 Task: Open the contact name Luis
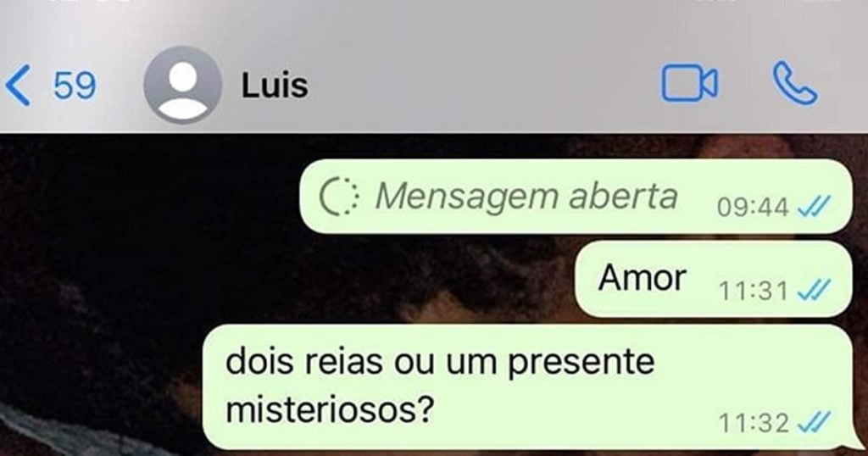[275, 86]
